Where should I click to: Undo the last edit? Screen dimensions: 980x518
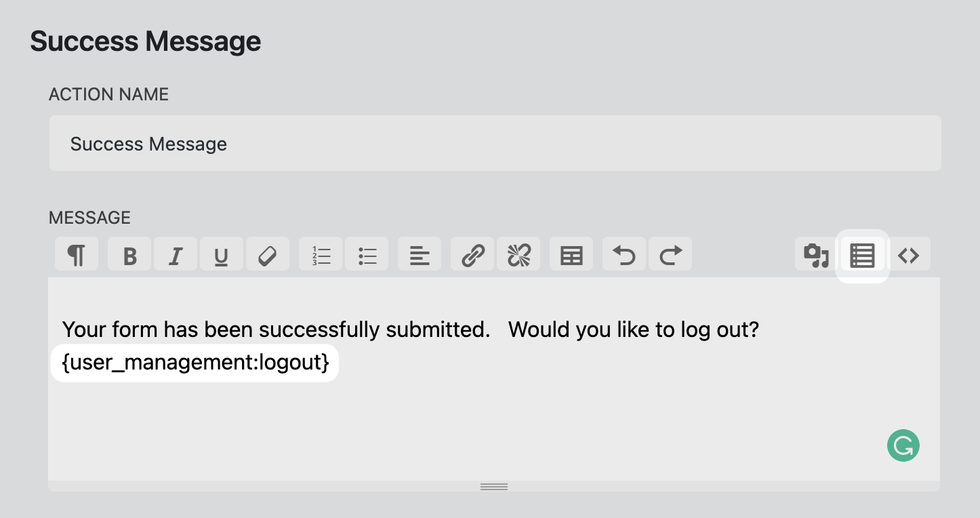pyautogui.click(x=624, y=255)
